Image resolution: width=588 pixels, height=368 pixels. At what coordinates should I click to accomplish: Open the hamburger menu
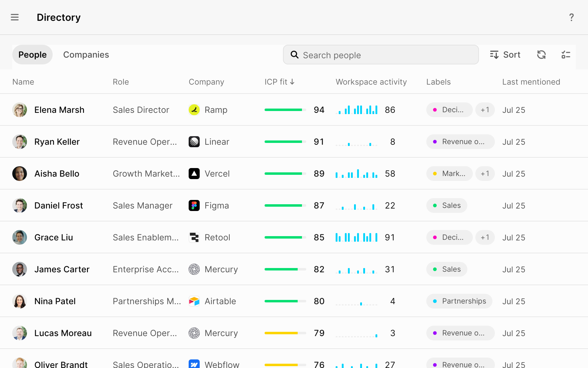[15, 17]
